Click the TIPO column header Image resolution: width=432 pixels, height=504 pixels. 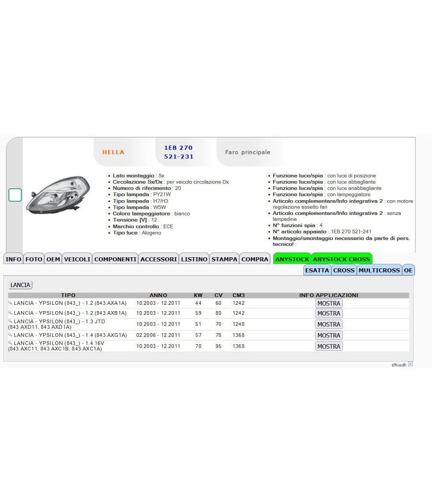click(68, 295)
